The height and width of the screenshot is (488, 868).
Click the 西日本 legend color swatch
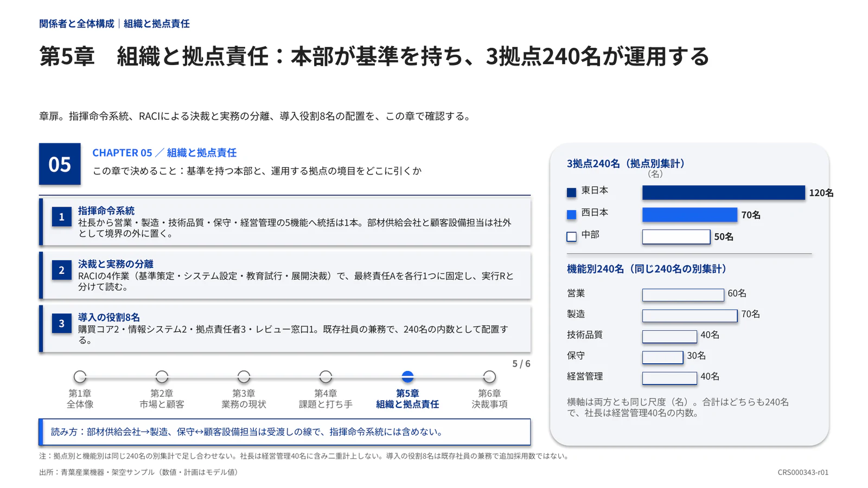pyautogui.click(x=571, y=215)
